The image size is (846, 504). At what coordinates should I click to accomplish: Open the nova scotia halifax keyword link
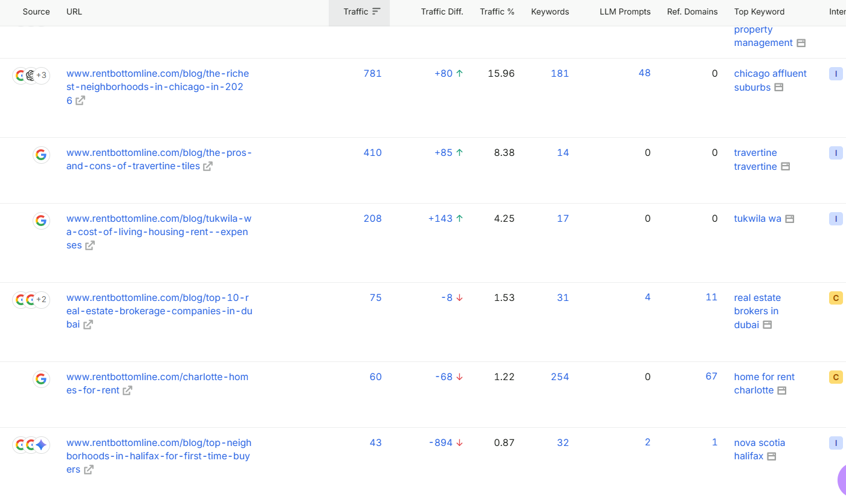(760, 450)
